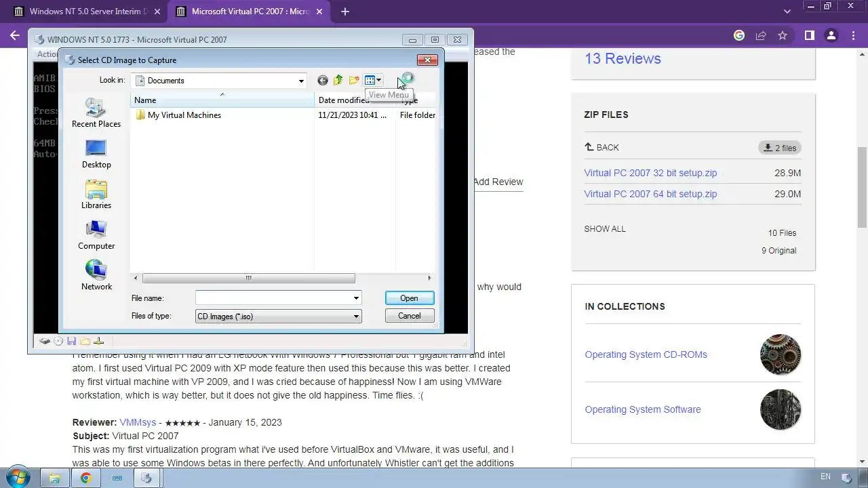868x488 pixels.
Task: Download Virtual PC 2007 64 bit setup.zip
Action: [x=650, y=194]
